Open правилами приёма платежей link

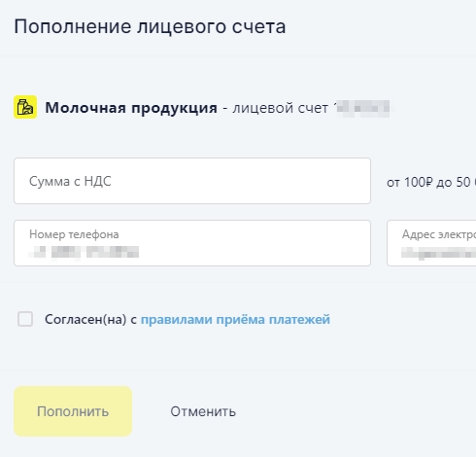pyautogui.click(x=235, y=320)
